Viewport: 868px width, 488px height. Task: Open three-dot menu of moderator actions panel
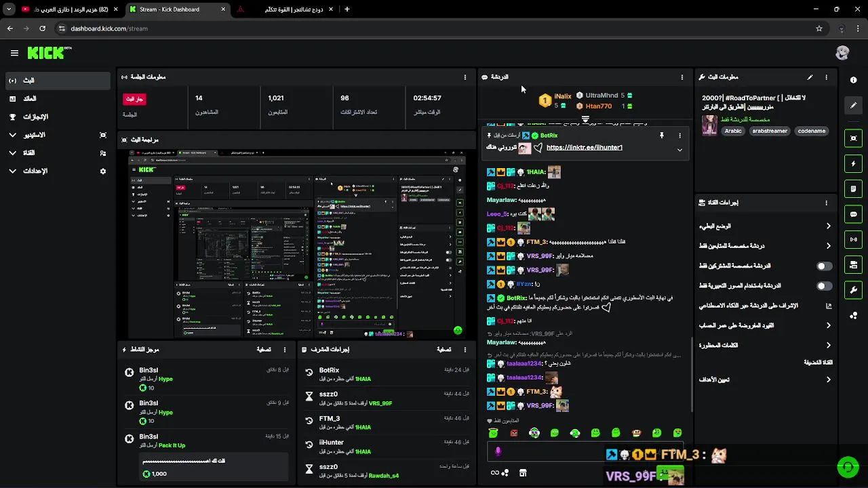point(465,350)
